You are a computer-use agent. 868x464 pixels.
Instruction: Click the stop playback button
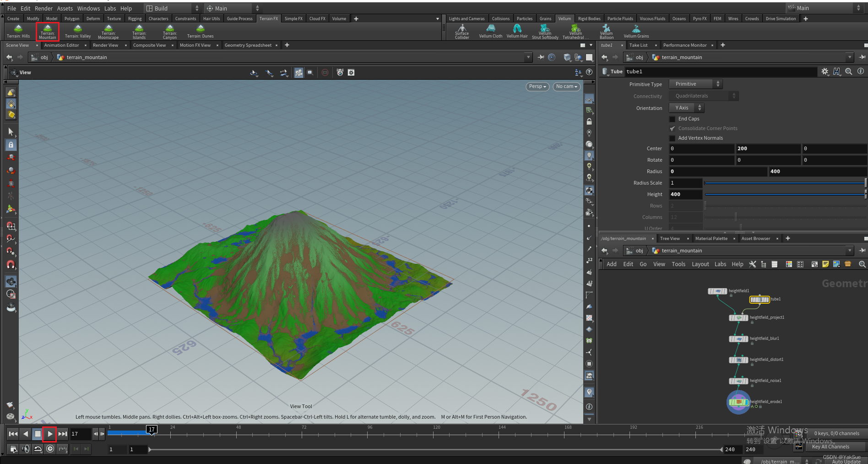[38, 434]
